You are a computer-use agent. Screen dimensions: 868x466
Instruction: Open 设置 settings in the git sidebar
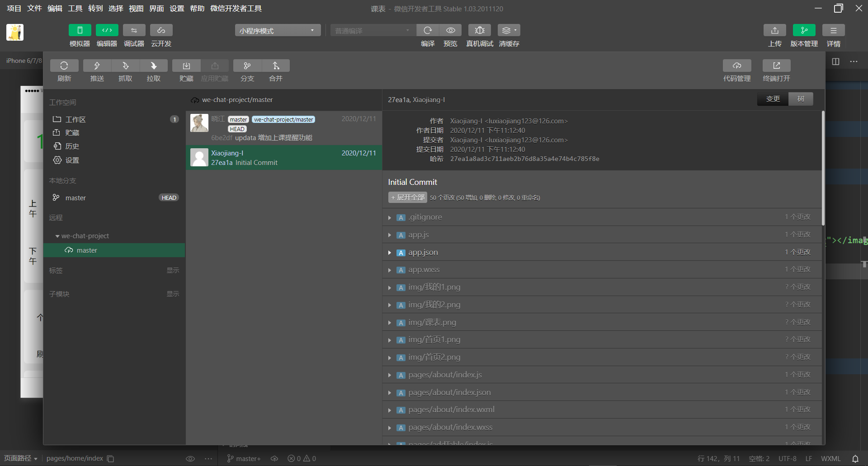(x=115, y=160)
